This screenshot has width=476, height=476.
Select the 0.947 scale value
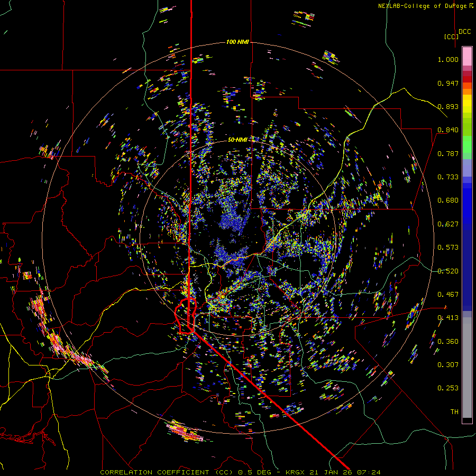pyautogui.click(x=448, y=83)
